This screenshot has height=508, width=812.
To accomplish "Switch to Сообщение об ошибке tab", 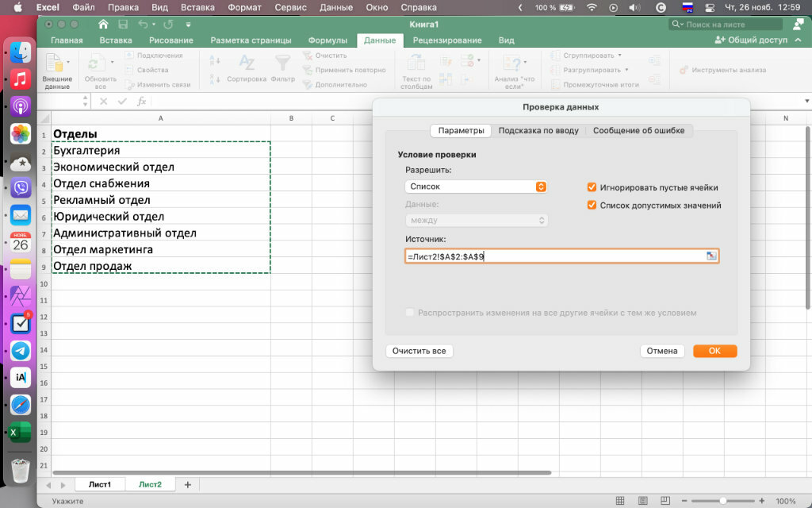I will [638, 131].
